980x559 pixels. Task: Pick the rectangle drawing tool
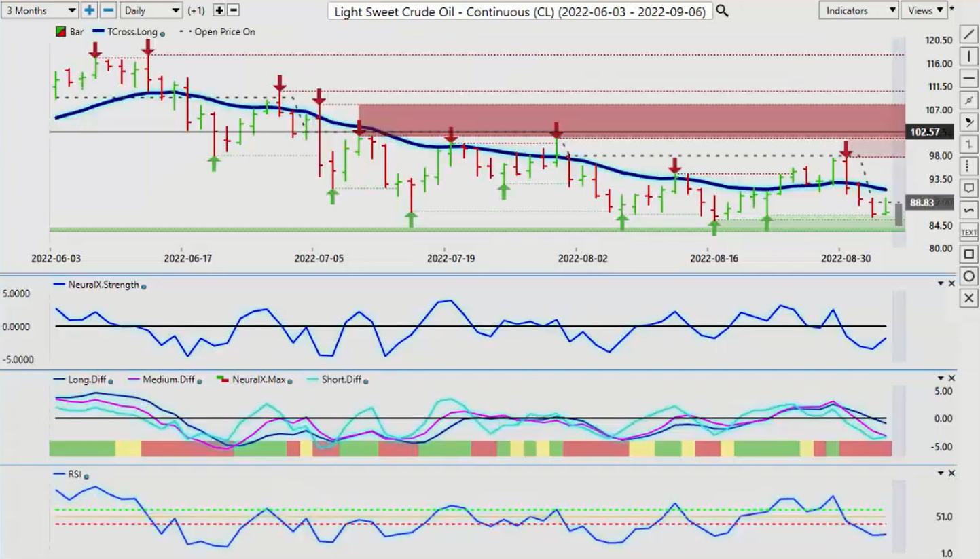968,254
